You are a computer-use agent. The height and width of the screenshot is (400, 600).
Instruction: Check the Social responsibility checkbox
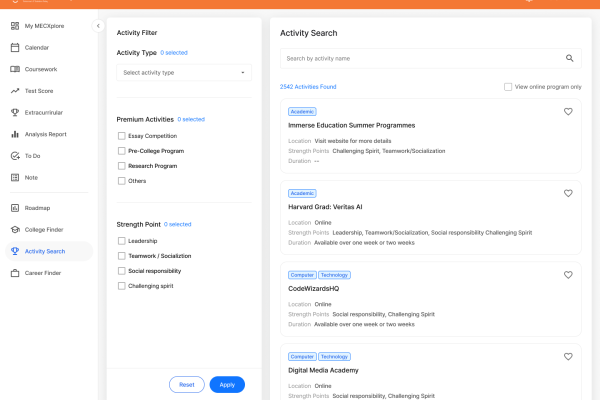point(122,271)
